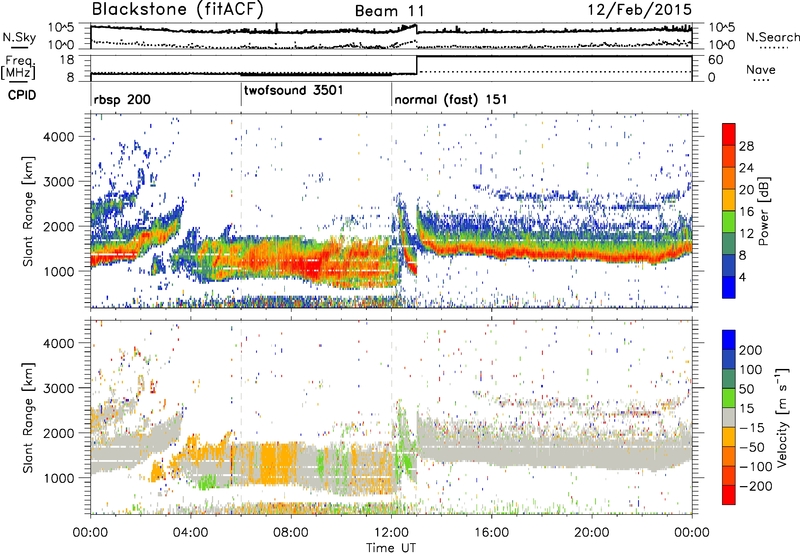
Task: Click the 'Nave' legend label
Action: [761, 69]
